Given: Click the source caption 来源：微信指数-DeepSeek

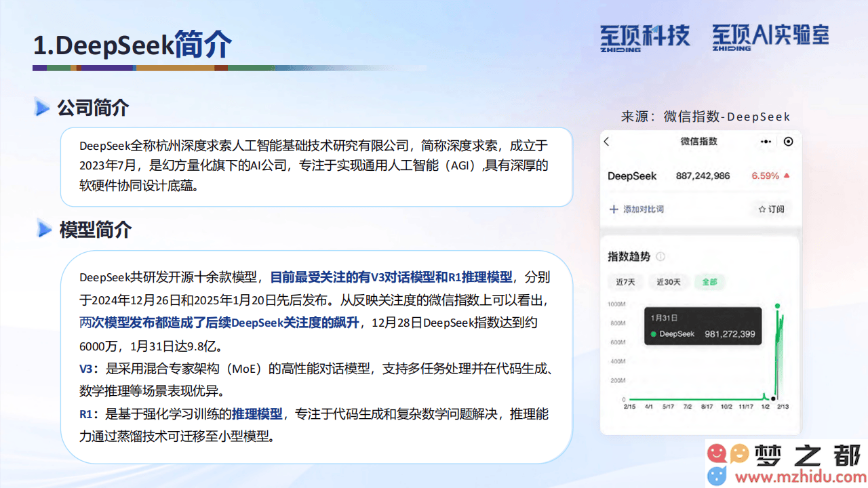Looking at the screenshot, I should [x=705, y=117].
